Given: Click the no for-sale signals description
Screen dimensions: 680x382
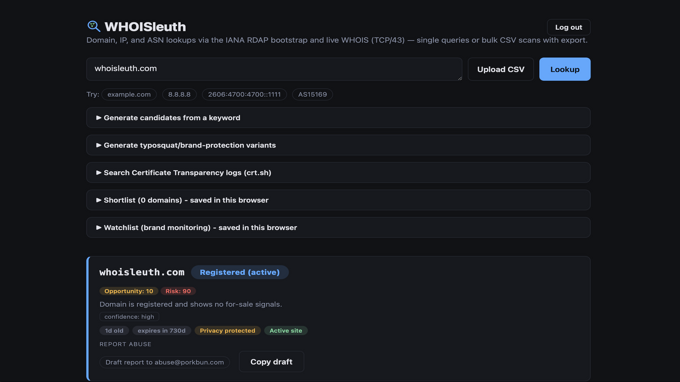Looking at the screenshot, I should (x=190, y=304).
